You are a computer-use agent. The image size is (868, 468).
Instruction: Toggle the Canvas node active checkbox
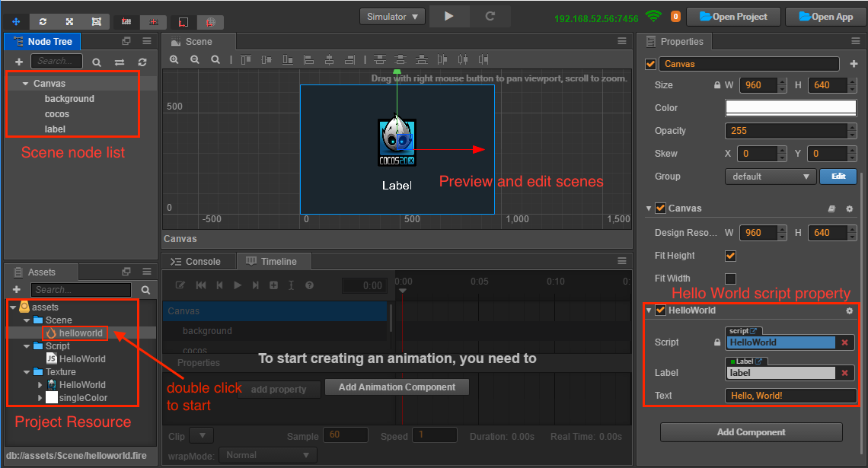651,64
